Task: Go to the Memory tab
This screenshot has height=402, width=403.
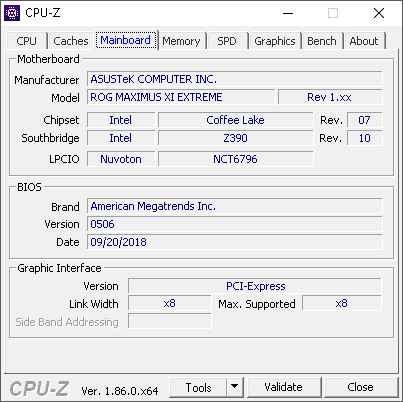Action: pos(181,41)
